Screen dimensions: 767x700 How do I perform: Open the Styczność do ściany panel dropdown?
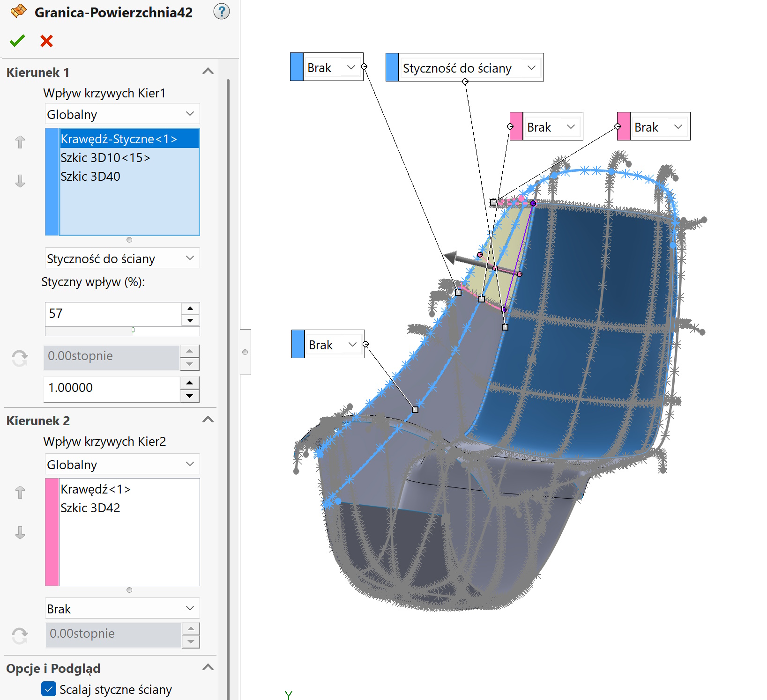point(122,258)
